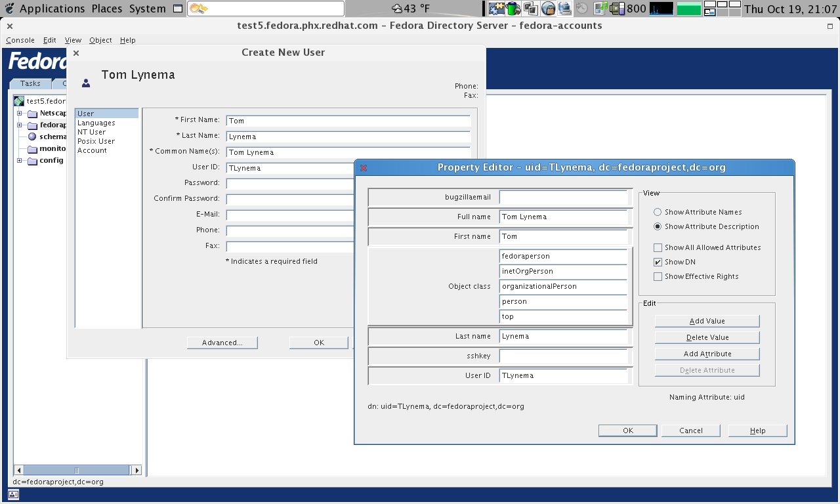Switch to the Tasks tab
This screenshot has width=840, height=504.
tap(30, 83)
